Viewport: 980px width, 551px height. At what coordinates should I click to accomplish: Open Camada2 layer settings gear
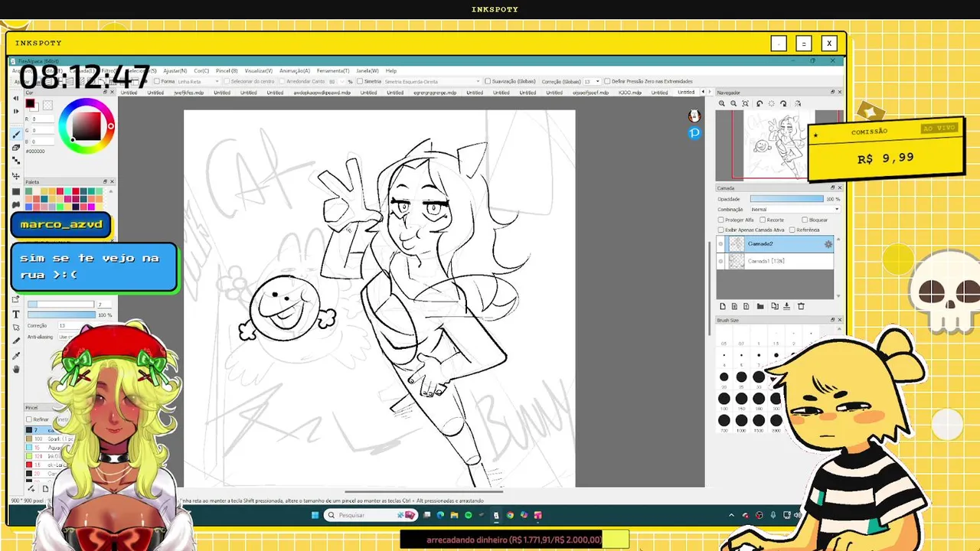click(828, 244)
